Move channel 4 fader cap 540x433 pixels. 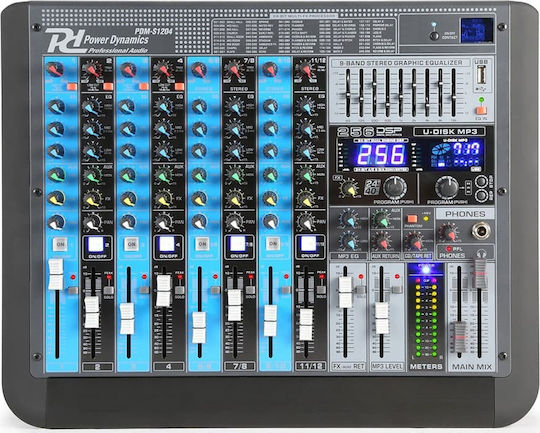click(x=164, y=291)
